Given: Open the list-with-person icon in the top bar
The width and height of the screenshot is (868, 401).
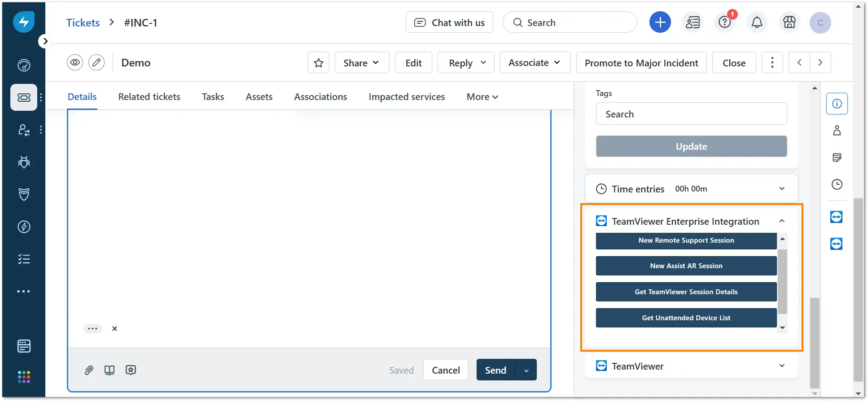Looking at the screenshot, I should coord(693,22).
